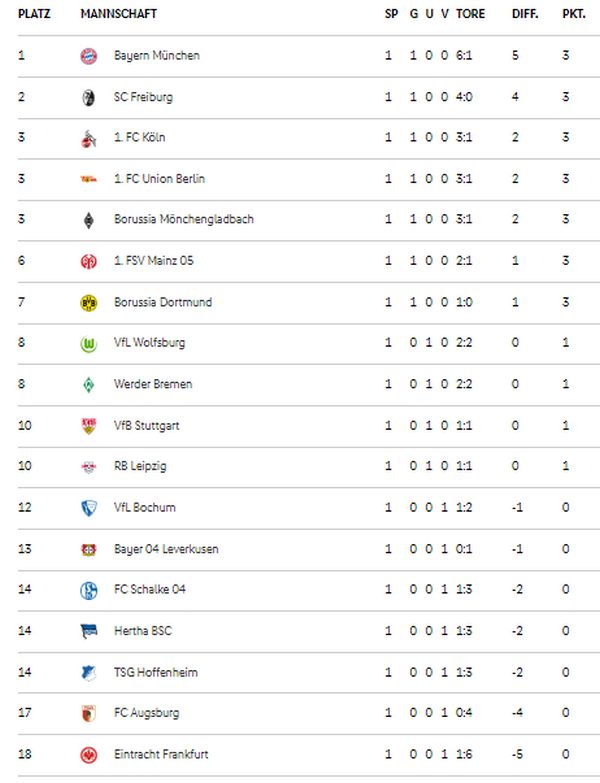Click the VfB Stuttgart team name

[x=146, y=425]
